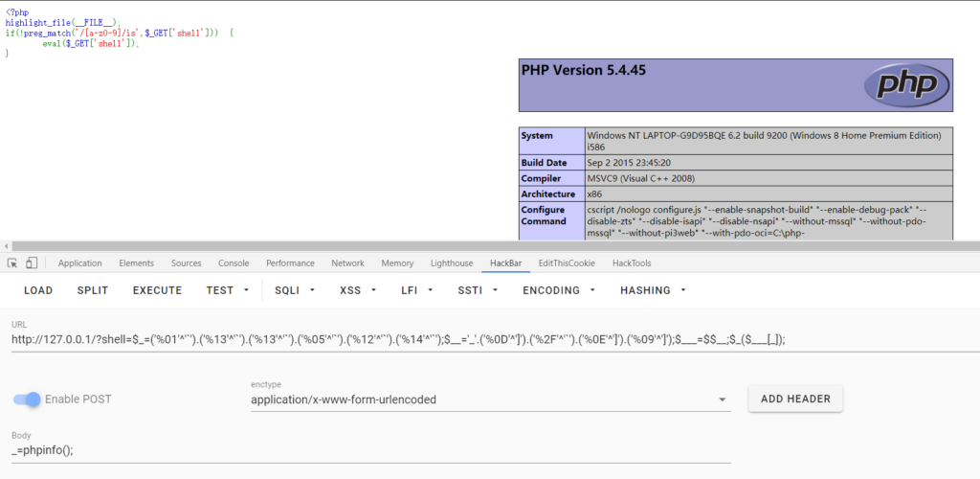
Task: Open the Network tab
Action: [x=347, y=263]
